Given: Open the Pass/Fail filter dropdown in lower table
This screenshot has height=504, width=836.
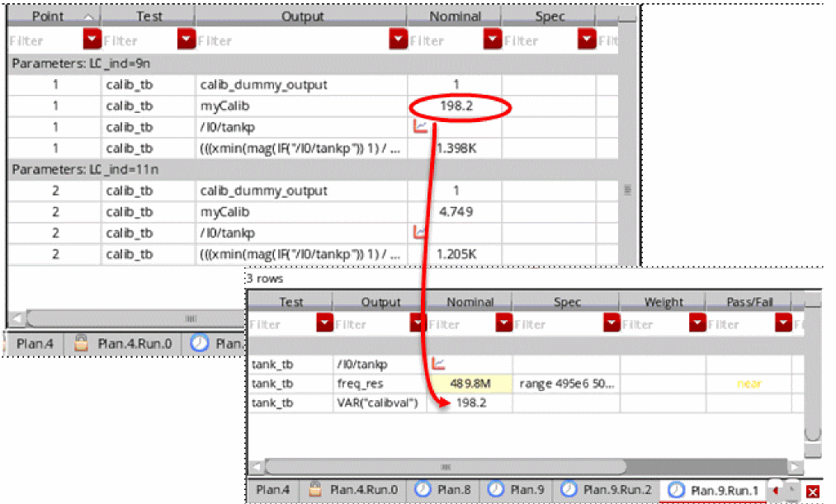Looking at the screenshot, I should tap(782, 323).
